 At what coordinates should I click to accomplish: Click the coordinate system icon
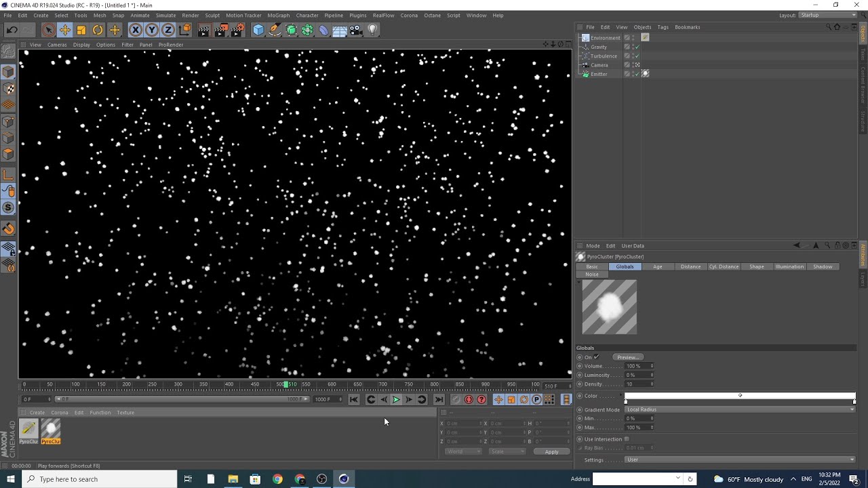pos(184,30)
